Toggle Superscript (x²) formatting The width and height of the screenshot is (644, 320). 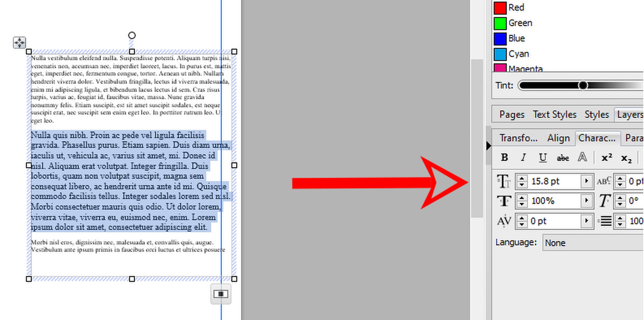click(x=607, y=158)
